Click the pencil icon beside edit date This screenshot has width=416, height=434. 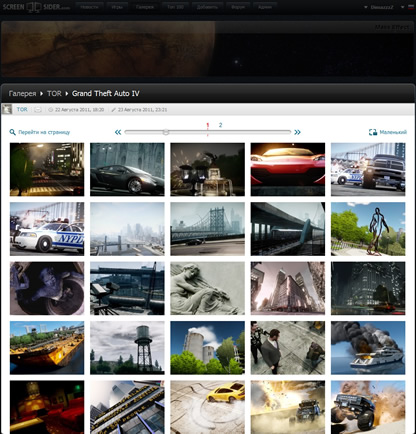114,110
